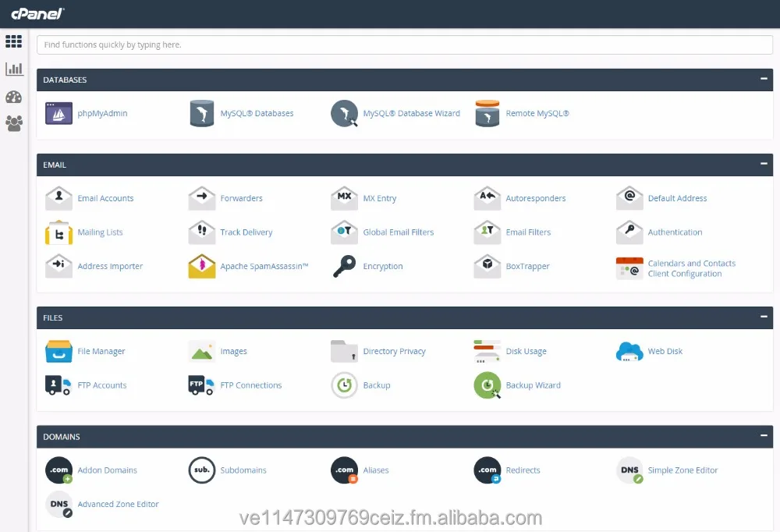Click the MX Entry icon
Viewport: 780px width, 532px height.
(344, 198)
